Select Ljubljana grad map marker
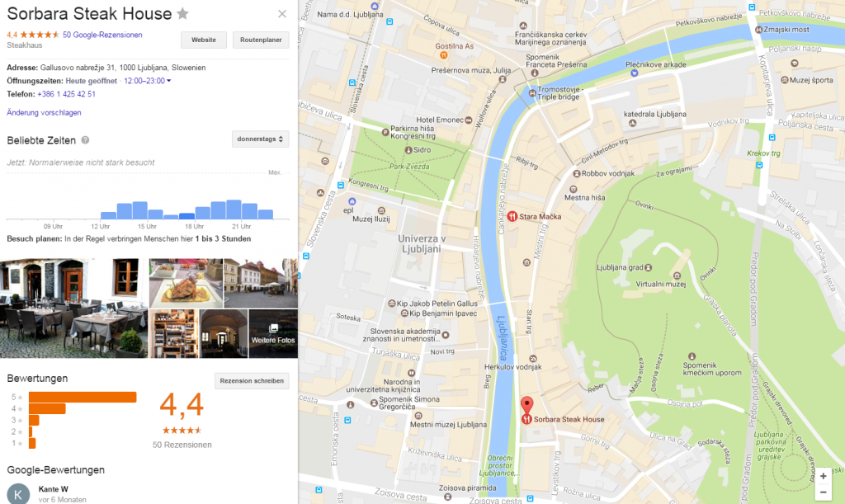This screenshot has width=845, height=504. coord(649,267)
